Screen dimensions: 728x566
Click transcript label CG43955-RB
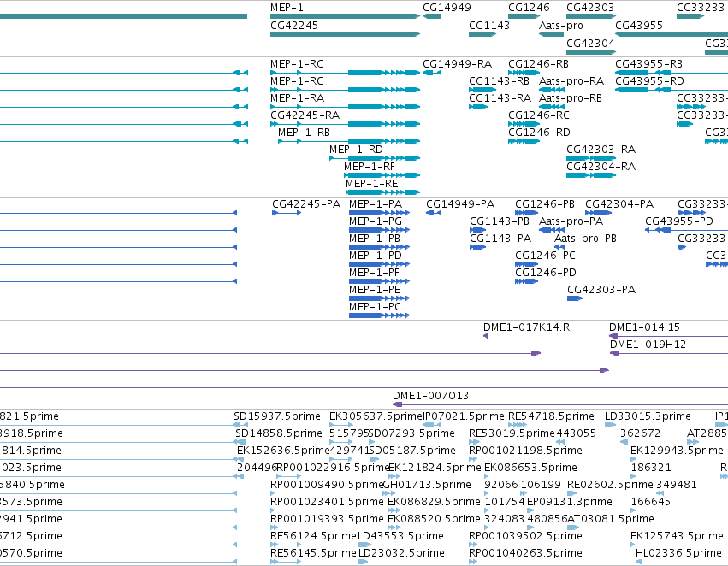[648, 64]
